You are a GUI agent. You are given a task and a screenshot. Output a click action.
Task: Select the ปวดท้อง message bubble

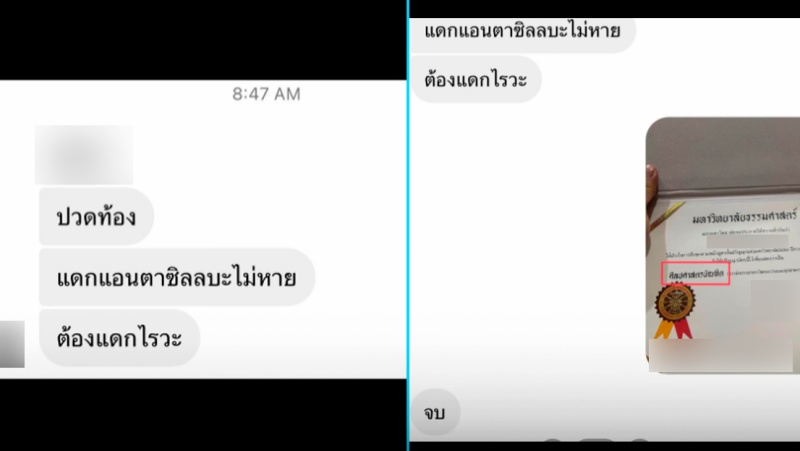(x=96, y=216)
